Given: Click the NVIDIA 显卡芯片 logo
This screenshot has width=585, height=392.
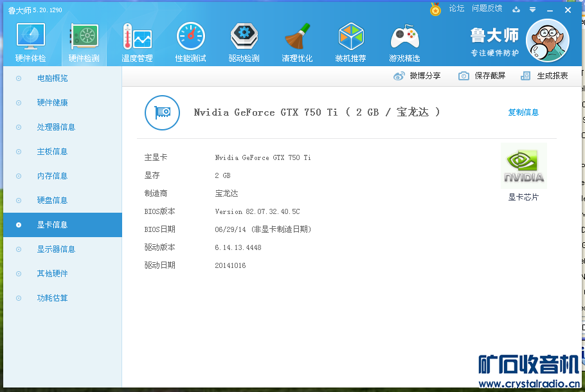Looking at the screenshot, I should tap(523, 166).
